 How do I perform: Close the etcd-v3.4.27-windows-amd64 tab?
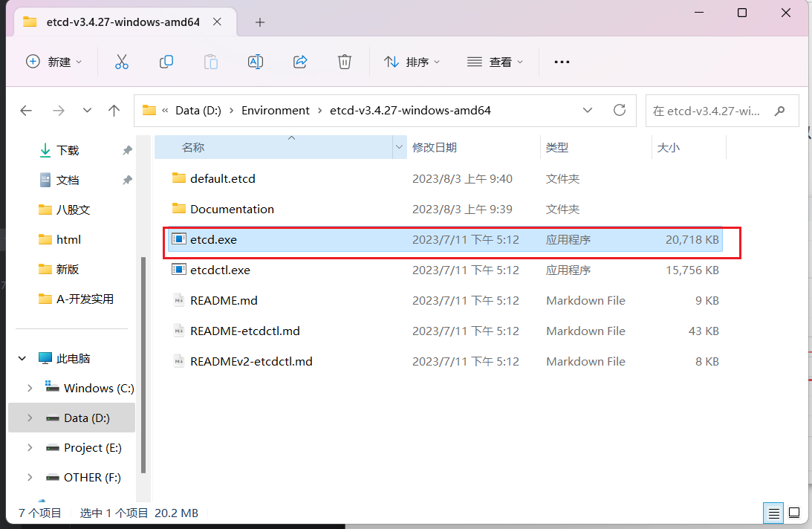point(217,22)
